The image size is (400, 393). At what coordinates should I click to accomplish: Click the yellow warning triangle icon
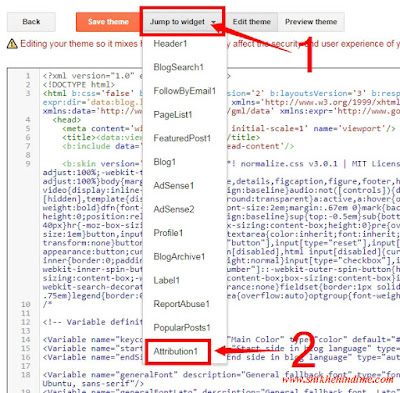click(x=12, y=44)
